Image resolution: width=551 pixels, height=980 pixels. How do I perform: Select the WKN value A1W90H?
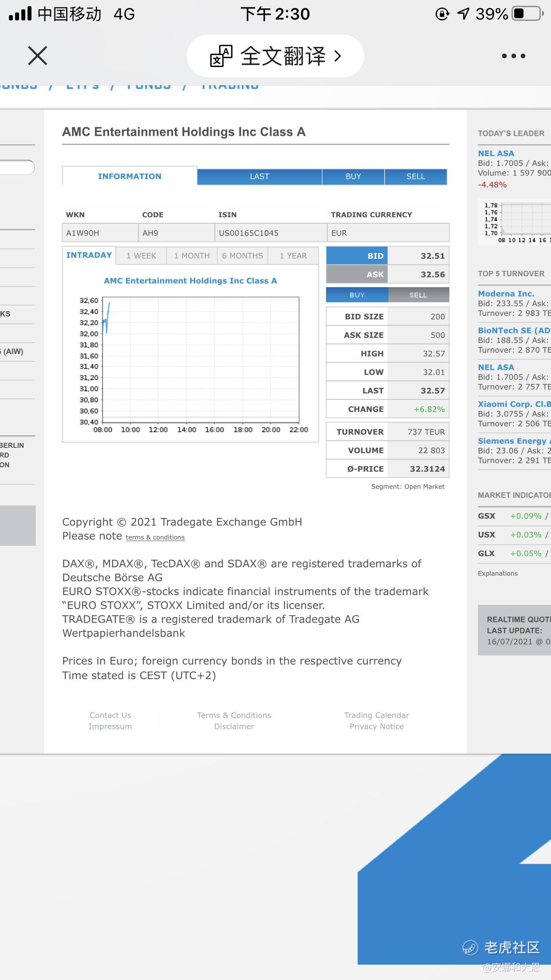pos(83,233)
